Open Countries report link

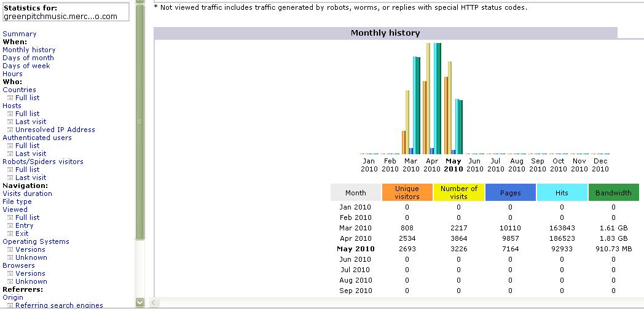pyautogui.click(x=19, y=90)
